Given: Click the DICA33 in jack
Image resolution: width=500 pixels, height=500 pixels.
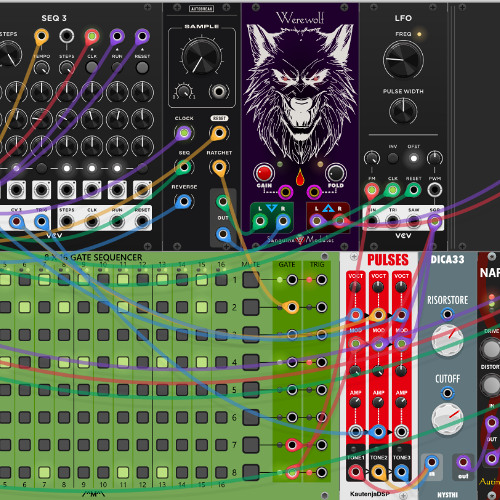Looking at the screenshot, I should [432, 463].
